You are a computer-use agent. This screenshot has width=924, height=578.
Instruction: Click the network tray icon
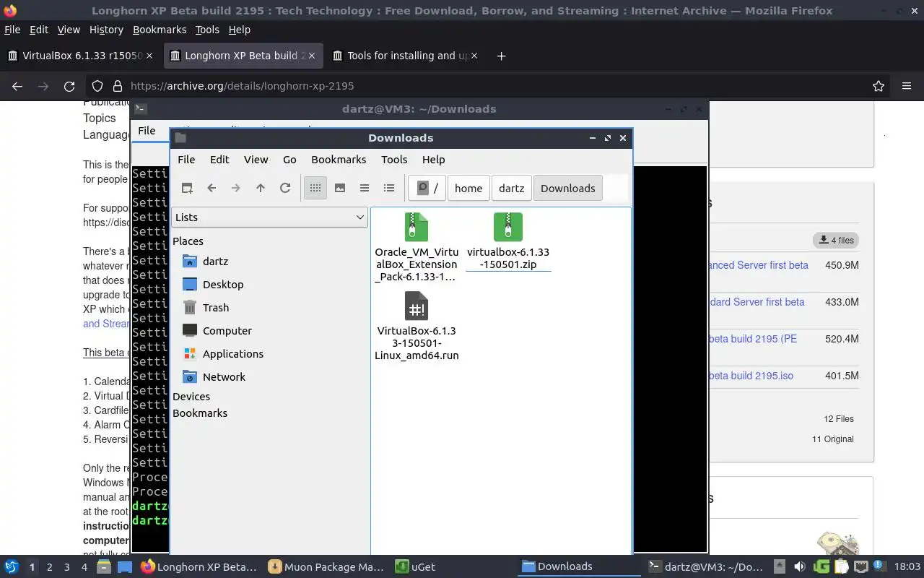click(861, 567)
